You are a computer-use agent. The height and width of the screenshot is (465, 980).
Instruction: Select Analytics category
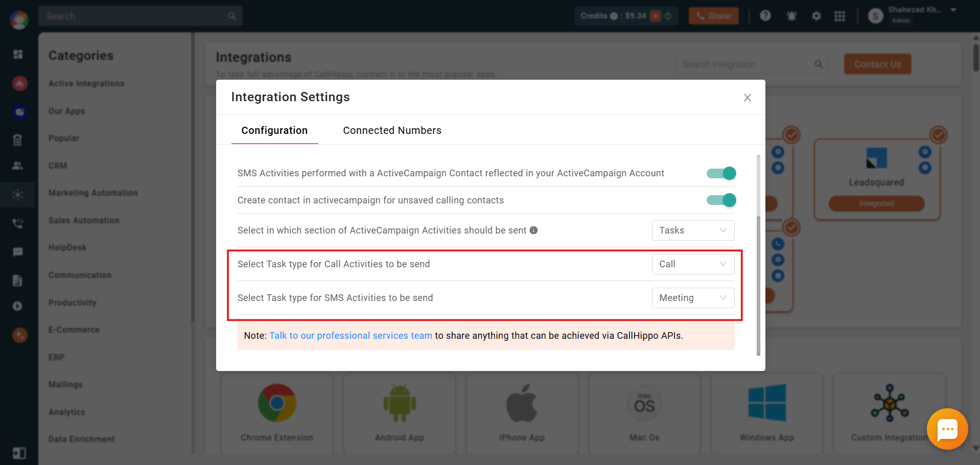tap(67, 412)
